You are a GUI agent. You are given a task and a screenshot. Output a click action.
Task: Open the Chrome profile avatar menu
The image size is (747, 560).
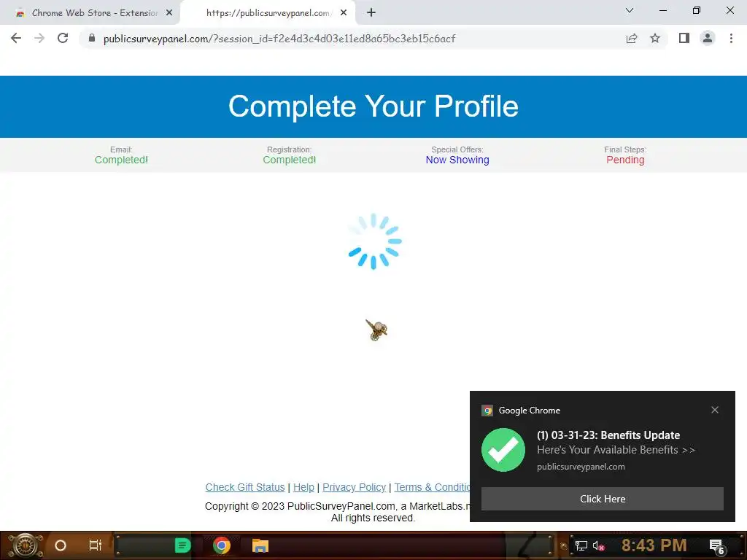pyautogui.click(x=708, y=38)
